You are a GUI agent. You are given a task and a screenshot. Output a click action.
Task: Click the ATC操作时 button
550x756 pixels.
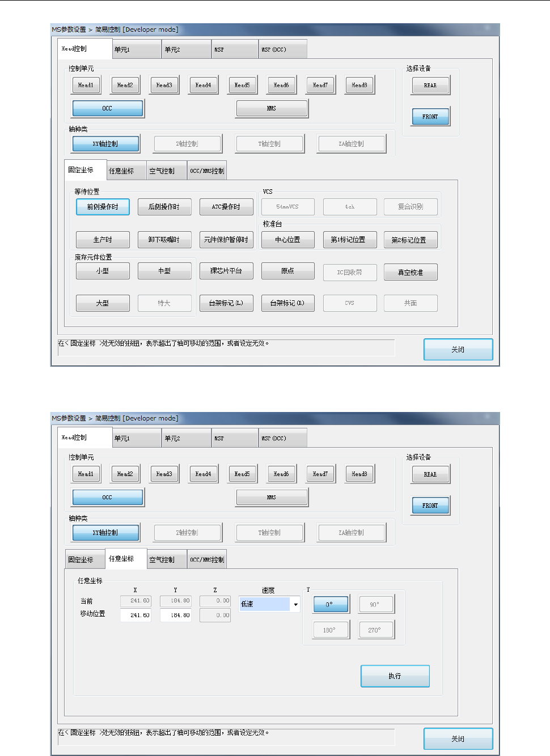coord(226,207)
